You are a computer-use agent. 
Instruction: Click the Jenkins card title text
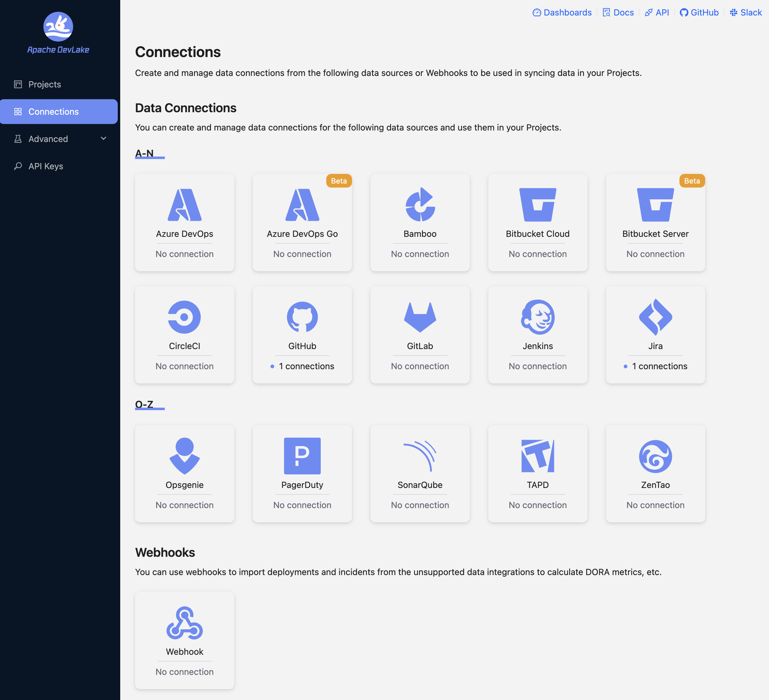point(538,346)
